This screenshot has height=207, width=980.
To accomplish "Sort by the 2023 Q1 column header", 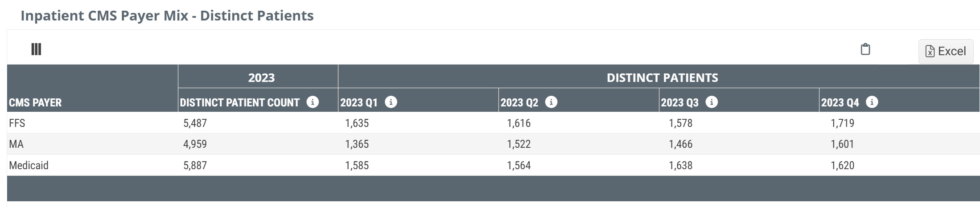I will (x=359, y=103).
